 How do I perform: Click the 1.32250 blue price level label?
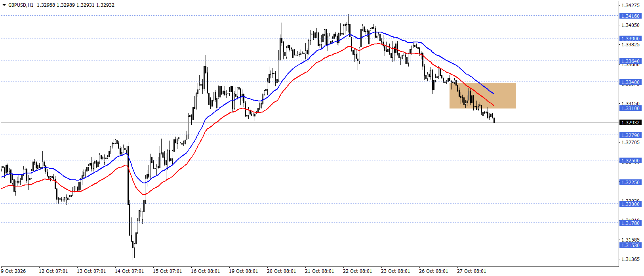pyautogui.click(x=630, y=183)
